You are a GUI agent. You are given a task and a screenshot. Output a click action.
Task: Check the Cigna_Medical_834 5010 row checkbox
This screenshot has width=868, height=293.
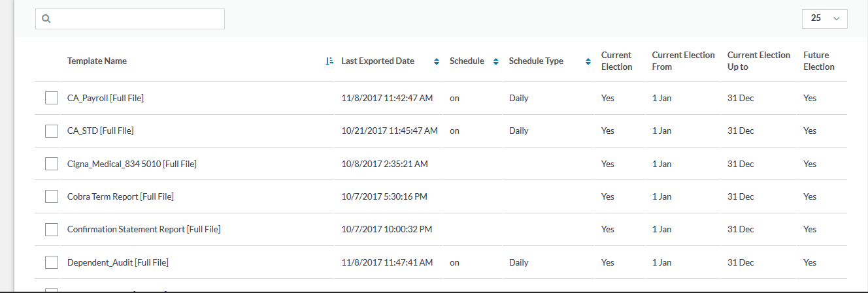click(x=52, y=164)
